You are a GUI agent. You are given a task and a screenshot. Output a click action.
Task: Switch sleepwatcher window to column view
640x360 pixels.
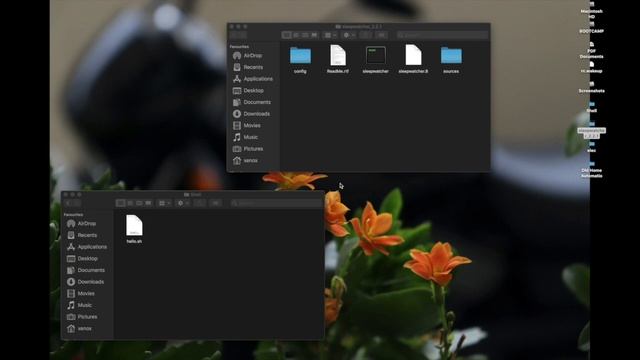(305, 35)
